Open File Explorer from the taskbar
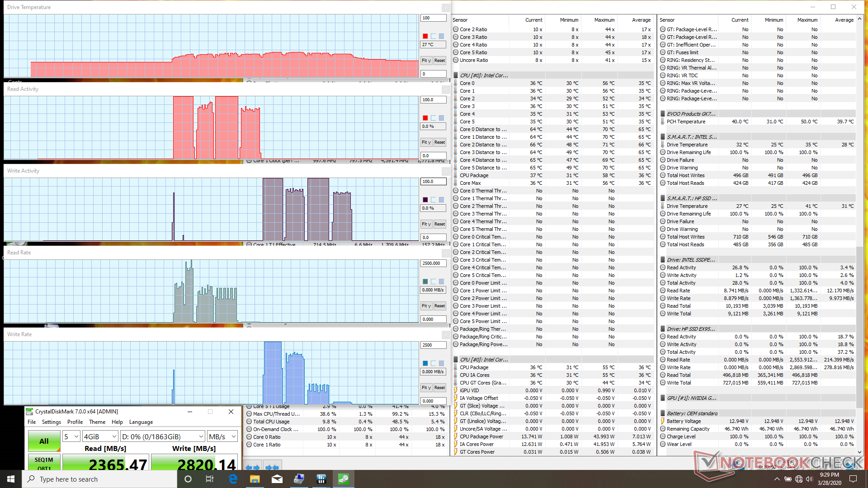 pyautogui.click(x=255, y=479)
